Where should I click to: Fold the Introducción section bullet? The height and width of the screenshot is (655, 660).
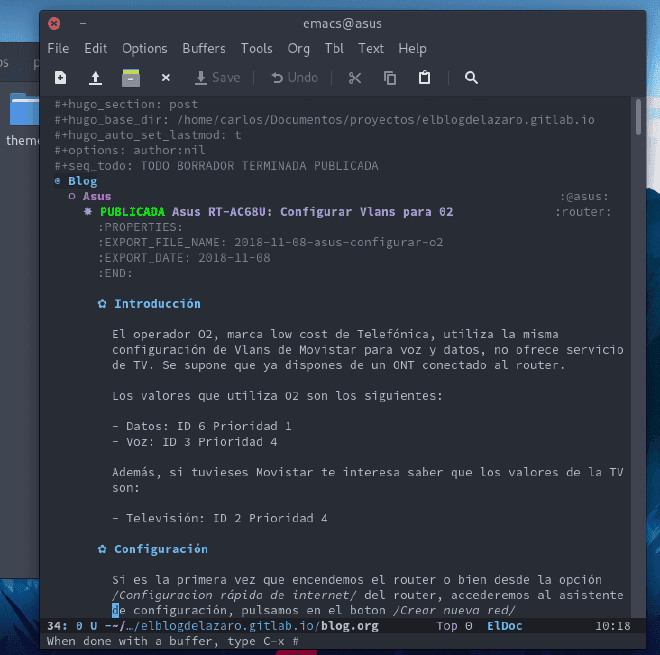click(x=102, y=304)
